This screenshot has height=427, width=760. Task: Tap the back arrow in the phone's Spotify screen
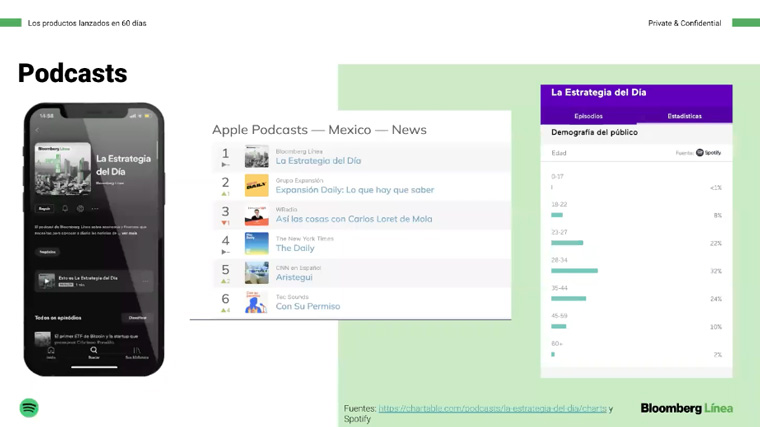pyautogui.click(x=37, y=130)
